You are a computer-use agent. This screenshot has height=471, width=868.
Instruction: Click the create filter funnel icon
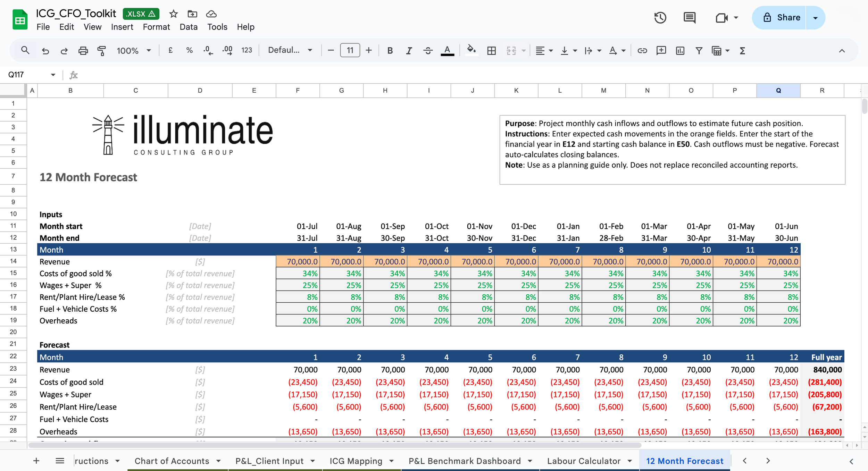coord(699,51)
